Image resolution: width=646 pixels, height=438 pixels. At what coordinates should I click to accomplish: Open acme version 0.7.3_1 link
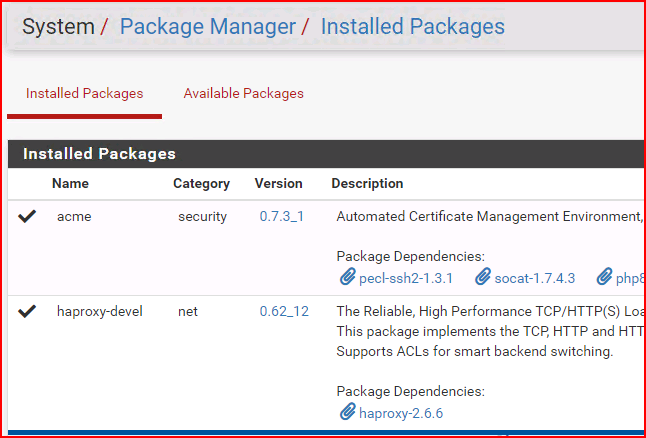282,217
